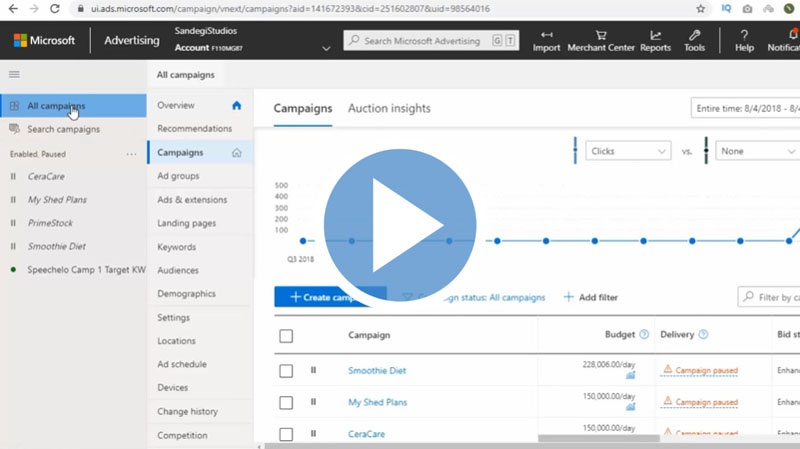Click the IQ extension icon
Screen dimensions: 800x449
click(726, 9)
